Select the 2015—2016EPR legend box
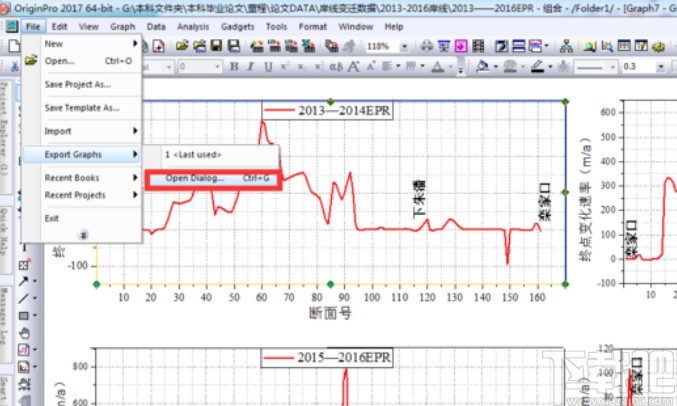The height and width of the screenshot is (406, 677). click(x=327, y=358)
